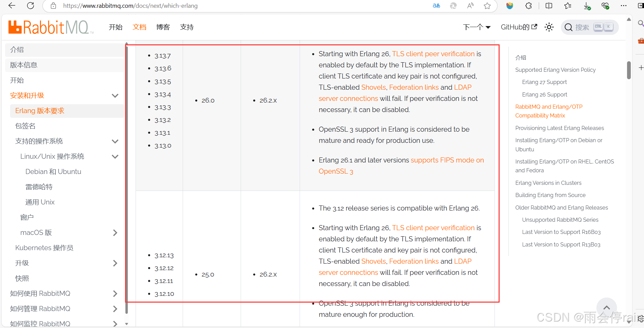
Task: Expand the 如何监控 RabbitMQ section
Action: click(115, 324)
